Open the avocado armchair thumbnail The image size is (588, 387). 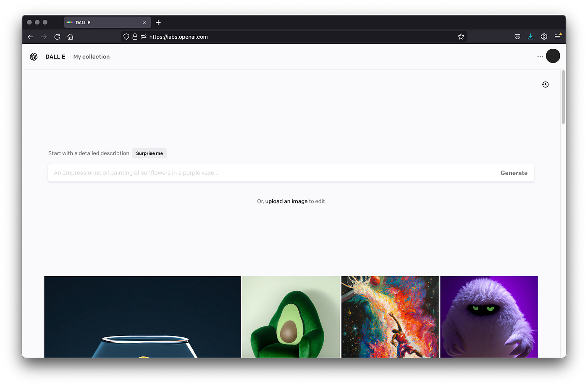[291, 317]
